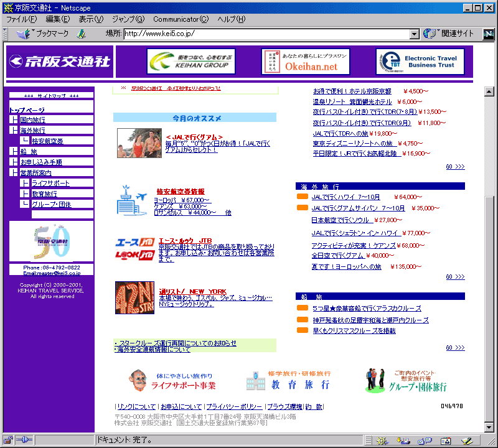This screenshot has width=498, height=448.
Task: Open the ヘルプ(H) menu
Action: click(x=232, y=19)
